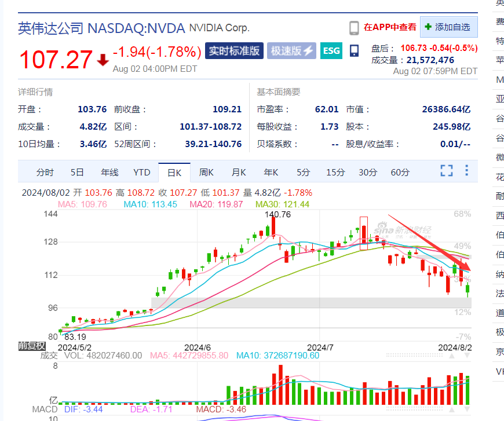This screenshot has height=421, width=504.
Task: Select the 5分 chart tab
Action: pos(303,173)
